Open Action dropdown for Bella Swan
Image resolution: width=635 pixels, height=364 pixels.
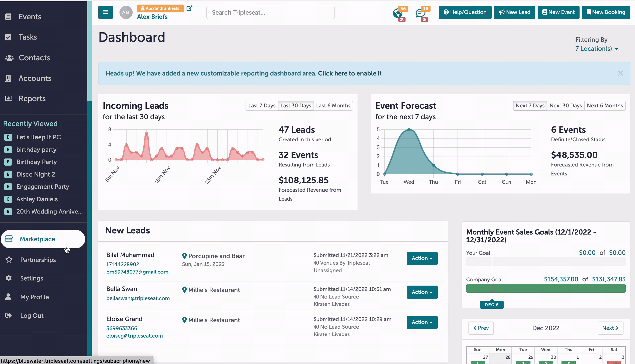[422, 292]
